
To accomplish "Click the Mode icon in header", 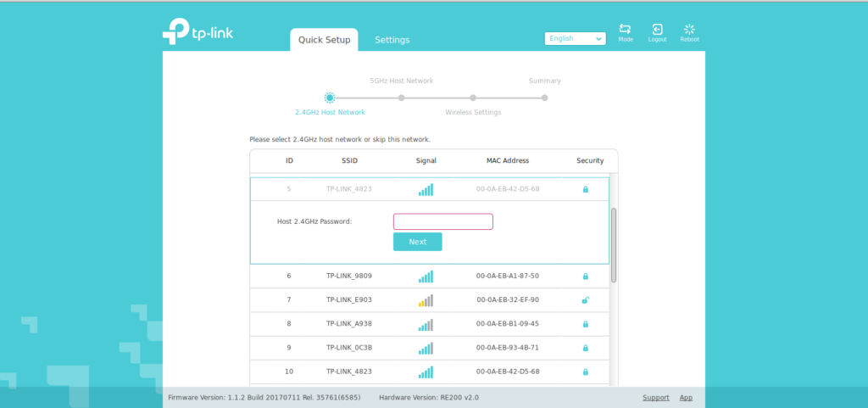I will pyautogui.click(x=626, y=30).
